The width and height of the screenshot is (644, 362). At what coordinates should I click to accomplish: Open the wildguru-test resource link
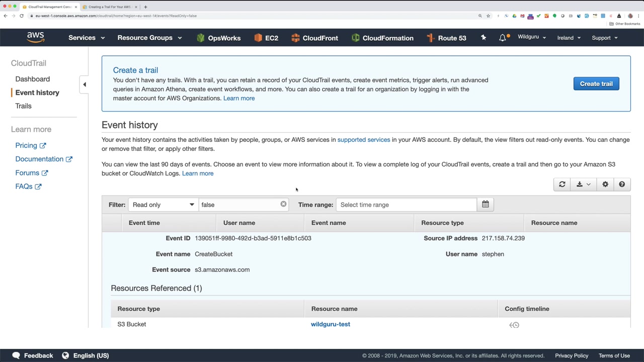331,324
